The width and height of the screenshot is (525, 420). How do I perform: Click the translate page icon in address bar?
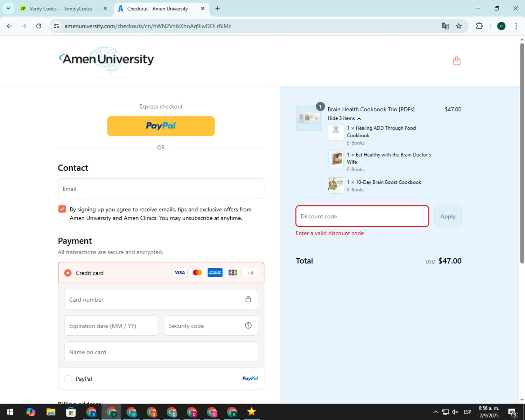click(x=445, y=26)
